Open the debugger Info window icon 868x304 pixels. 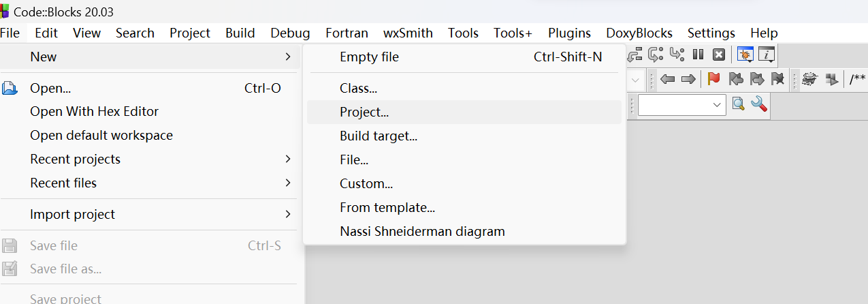coord(767,55)
